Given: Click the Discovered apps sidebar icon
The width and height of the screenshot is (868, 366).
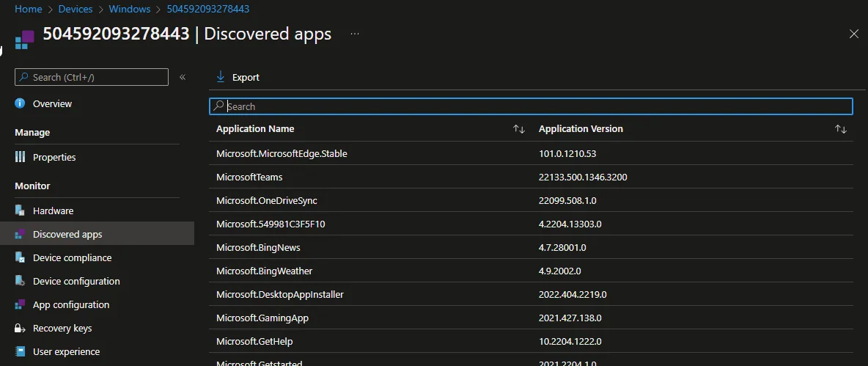Looking at the screenshot, I should tap(20, 234).
